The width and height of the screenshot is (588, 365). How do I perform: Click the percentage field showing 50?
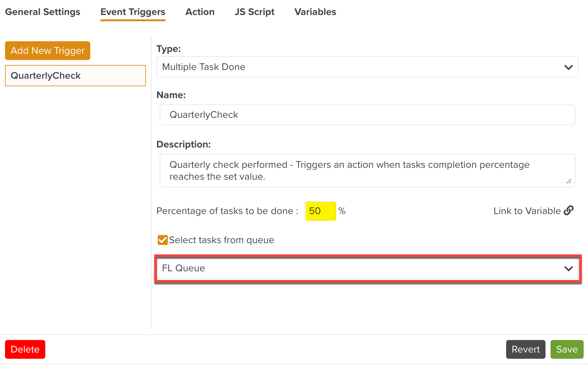[x=320, y=211]
